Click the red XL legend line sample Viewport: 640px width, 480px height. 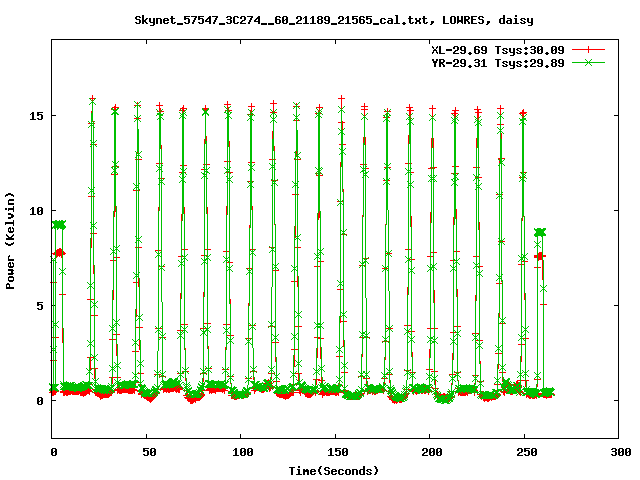point(588,50)
